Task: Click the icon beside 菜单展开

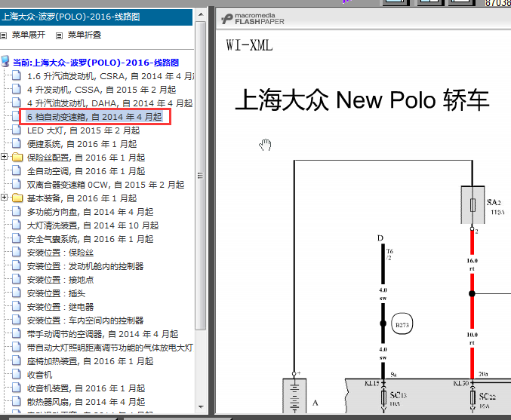Action: coord(4,35)
